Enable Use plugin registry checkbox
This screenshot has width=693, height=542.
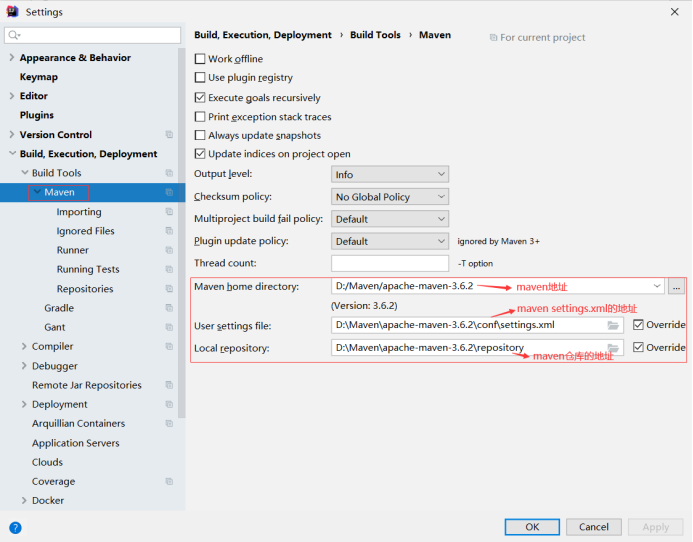[x=200, y=77]
